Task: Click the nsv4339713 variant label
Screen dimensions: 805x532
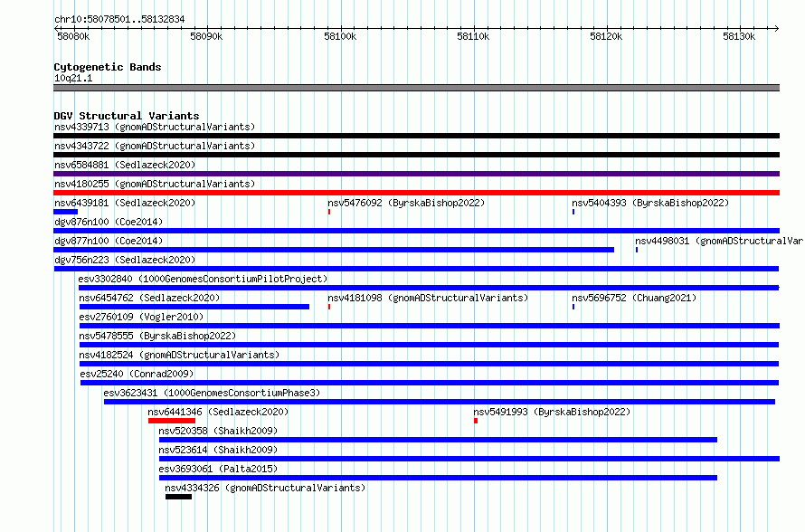Action: click(155, 127)
